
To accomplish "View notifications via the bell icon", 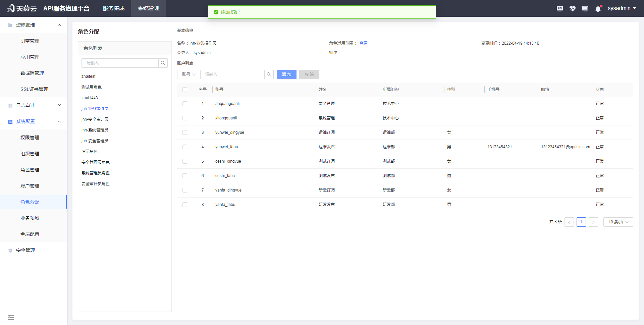I will click(598, 8).
